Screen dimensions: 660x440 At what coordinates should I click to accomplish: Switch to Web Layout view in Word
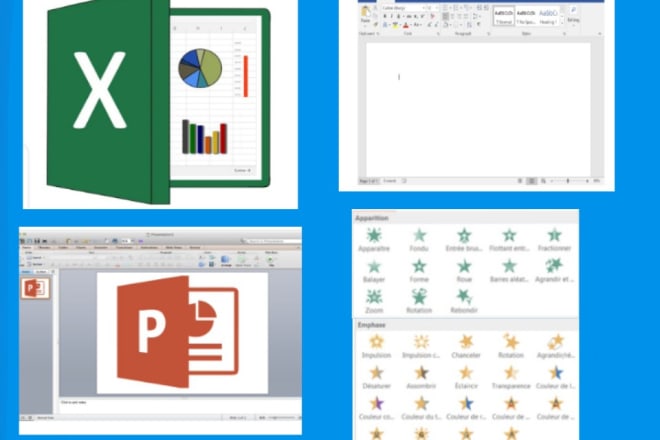point(543,181)
